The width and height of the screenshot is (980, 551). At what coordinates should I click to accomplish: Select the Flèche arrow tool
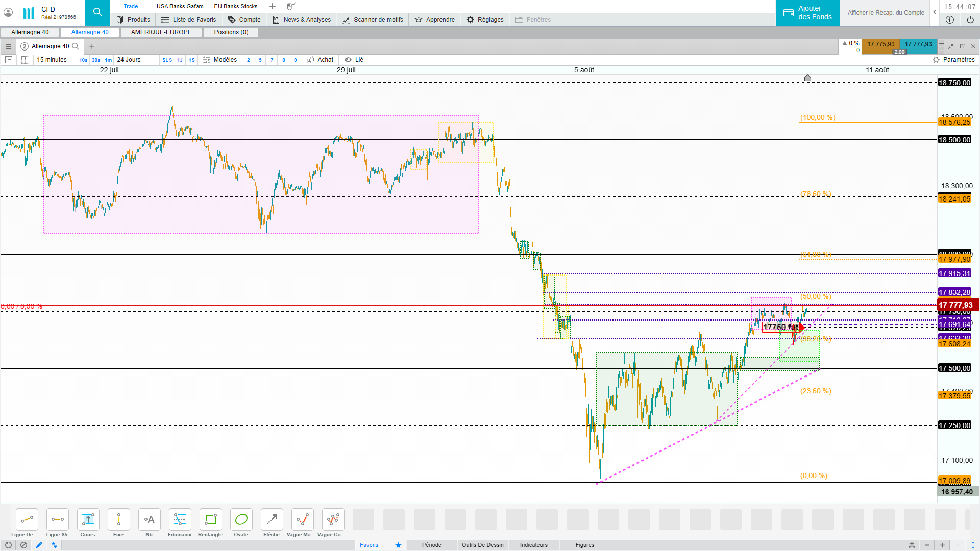(x=272, y=520)
